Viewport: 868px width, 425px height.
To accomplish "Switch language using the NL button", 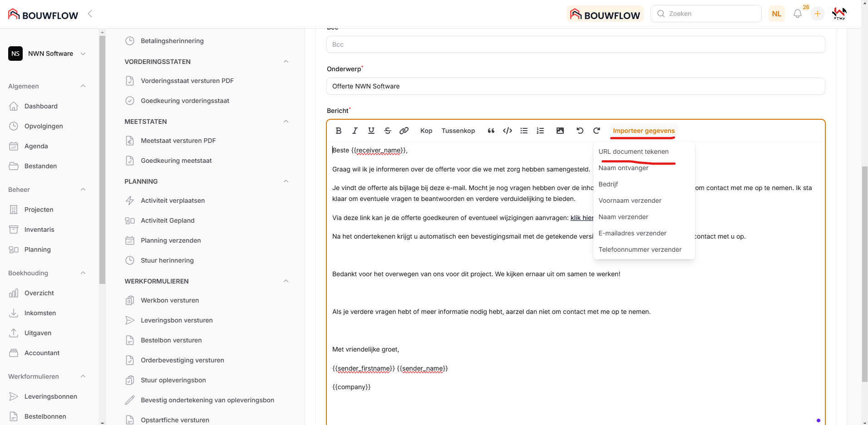I will click(x=776, y=14).
